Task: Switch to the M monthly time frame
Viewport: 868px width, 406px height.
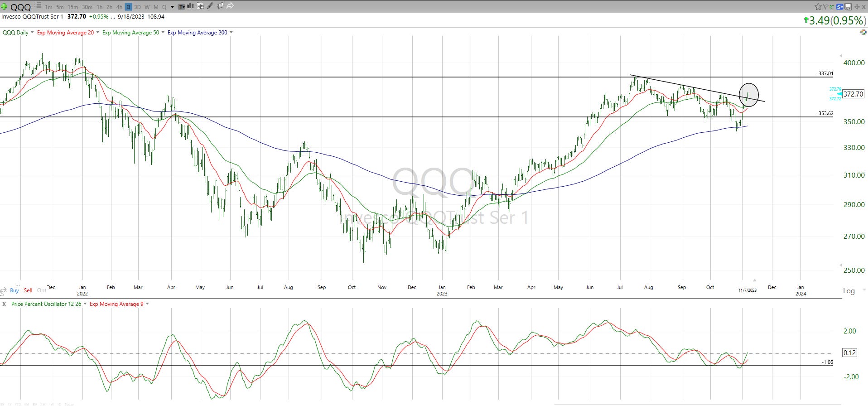Action: pyautogui.click(x=156, y=7)
